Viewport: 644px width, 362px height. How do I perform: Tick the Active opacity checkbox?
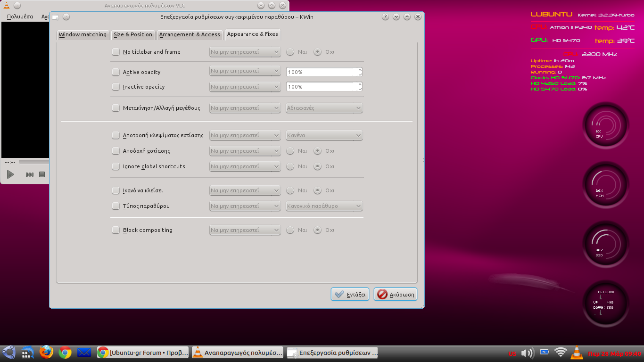[x=116, y=72]
